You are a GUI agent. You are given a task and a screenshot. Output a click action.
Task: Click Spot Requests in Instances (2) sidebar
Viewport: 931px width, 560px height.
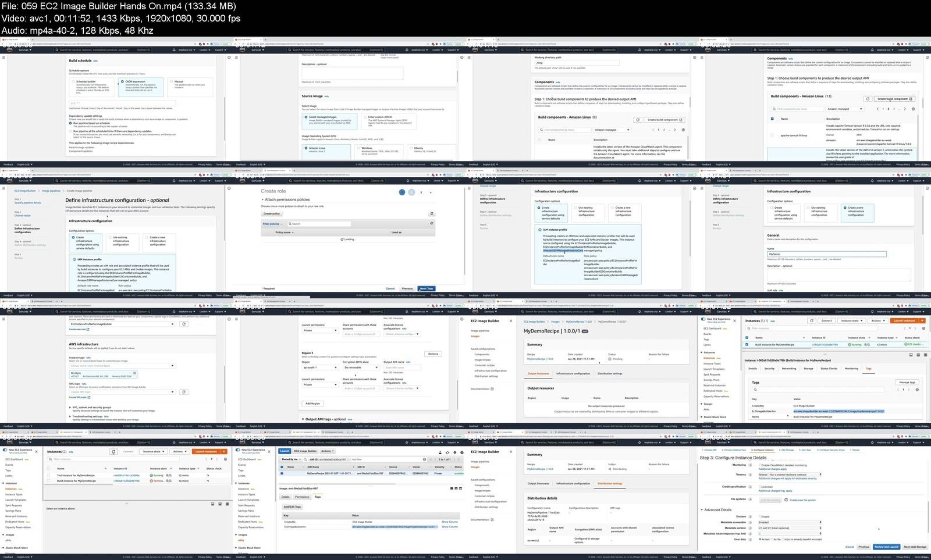pos(13,505)
